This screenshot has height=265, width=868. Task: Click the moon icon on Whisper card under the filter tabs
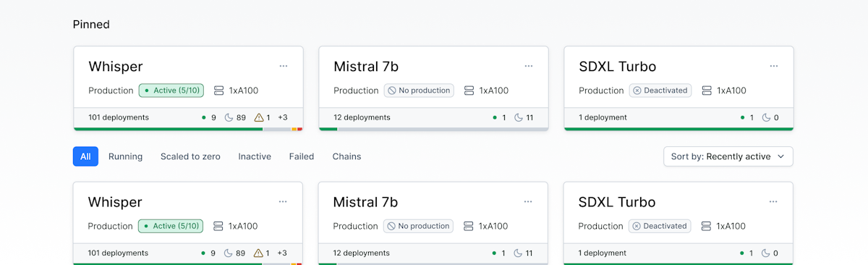point(228,253)
